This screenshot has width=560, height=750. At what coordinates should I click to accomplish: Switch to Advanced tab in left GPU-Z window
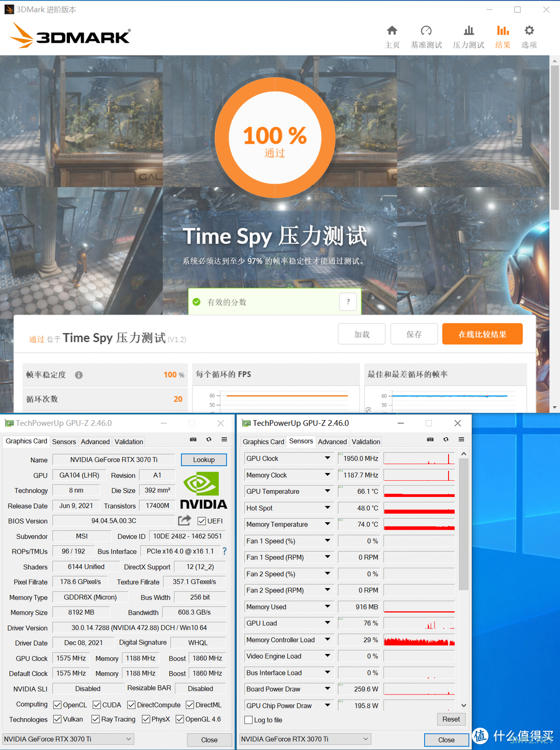(x=95, y=442)
